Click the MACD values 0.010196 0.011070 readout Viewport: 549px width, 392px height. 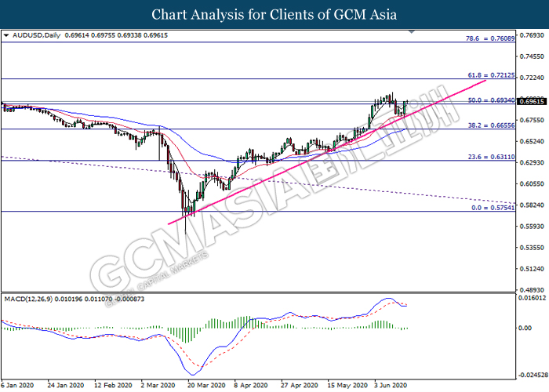tap(100, 299)
